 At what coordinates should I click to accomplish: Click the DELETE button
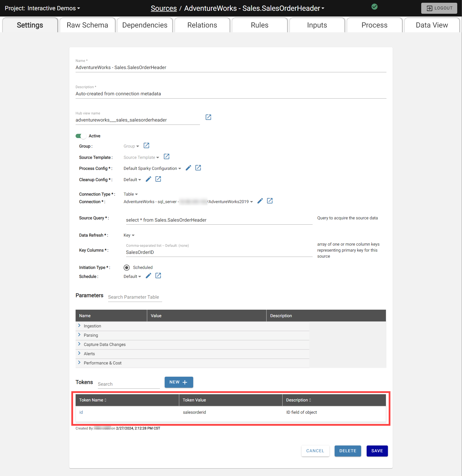[x=348, y=451]
